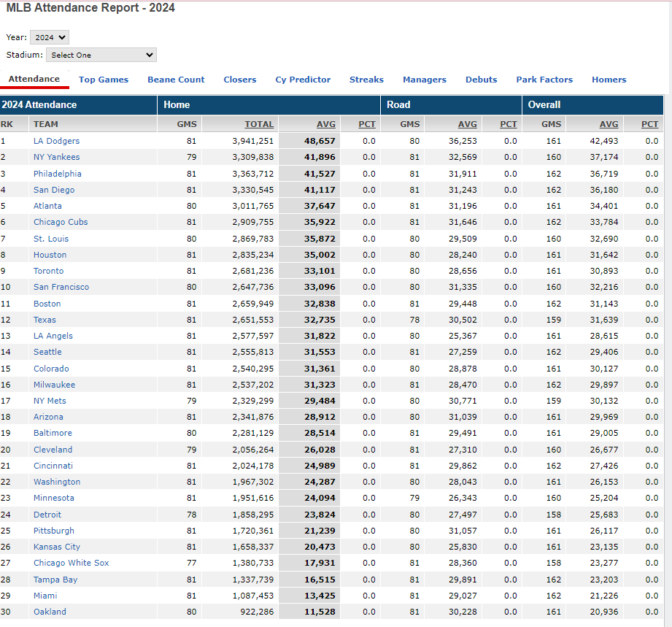Select the Attendance tab

(34, 79)
